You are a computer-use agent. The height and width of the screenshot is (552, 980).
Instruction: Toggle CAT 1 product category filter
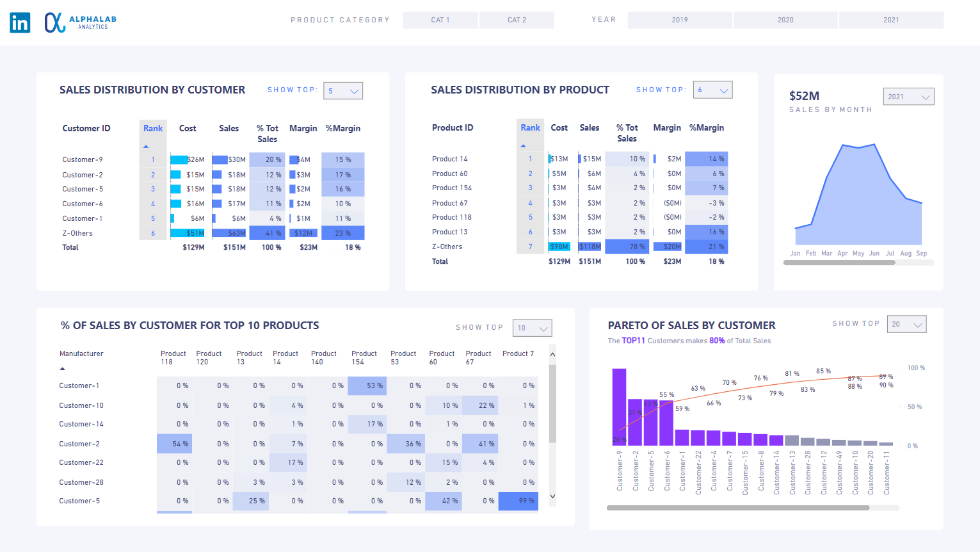pyautogui.click(x=440, y=20)
